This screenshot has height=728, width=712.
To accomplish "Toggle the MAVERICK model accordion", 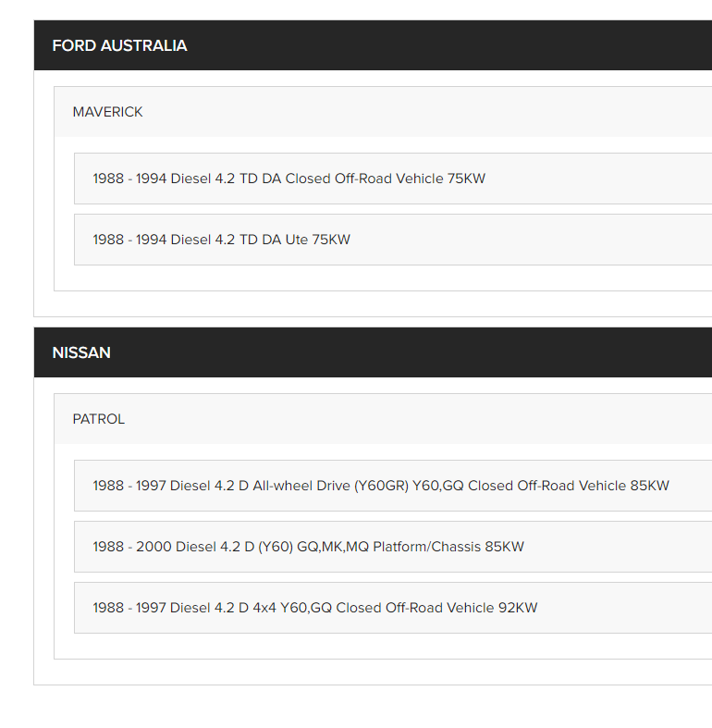I will (x=382, y=112).
